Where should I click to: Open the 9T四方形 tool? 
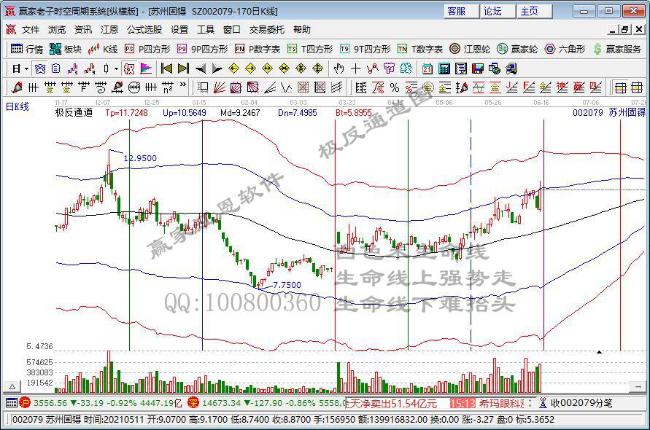click(x=365, y=49)
